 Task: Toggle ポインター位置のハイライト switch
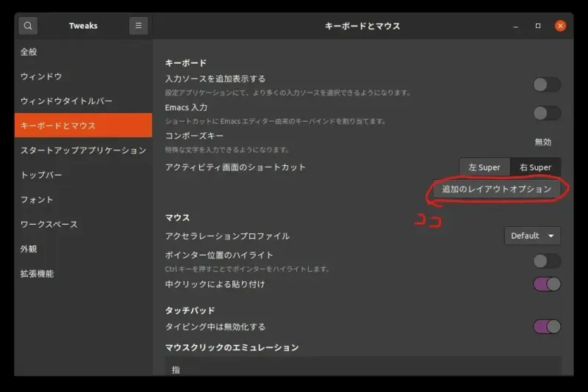pyautogui.click(x=547, y=261)
